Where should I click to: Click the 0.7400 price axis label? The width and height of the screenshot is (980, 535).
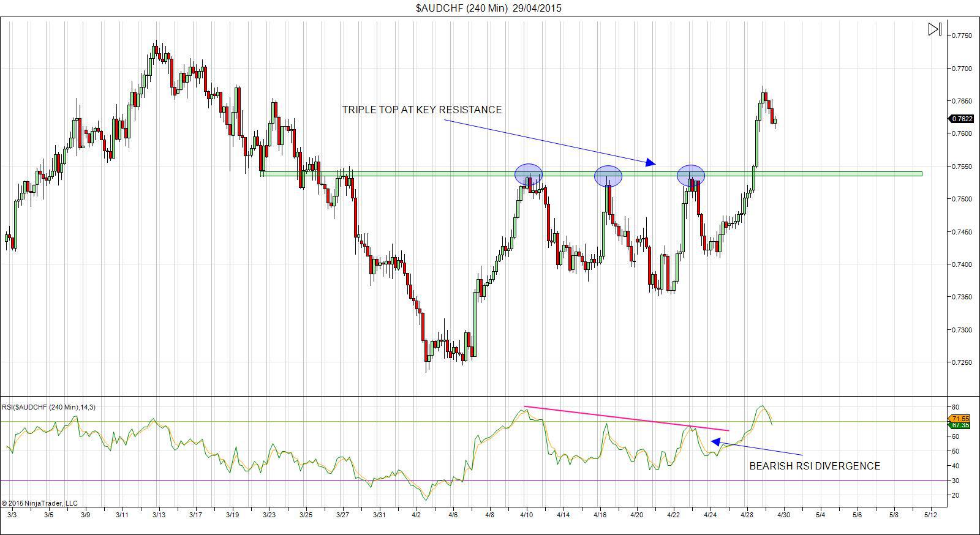click(x=962, y=264)
